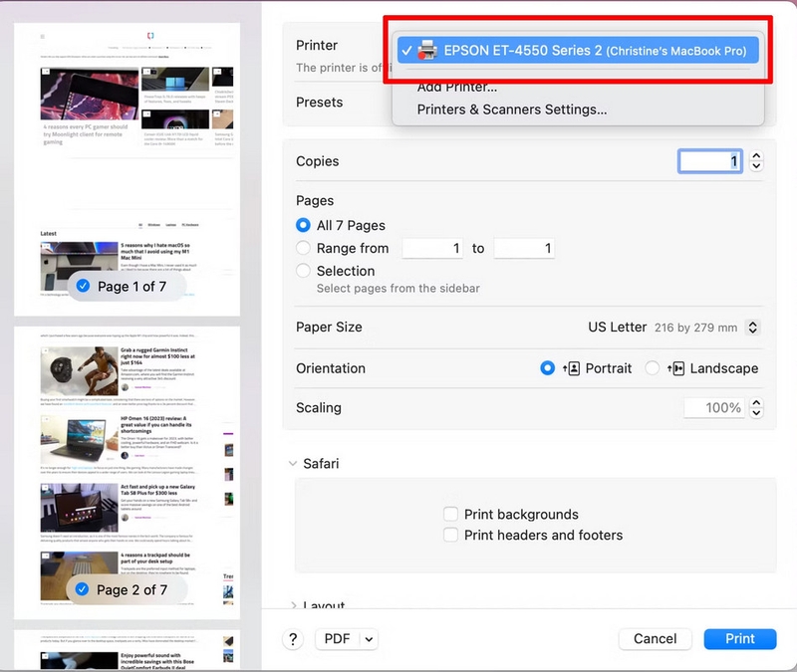Select the first page preview thumbnail

128,169
